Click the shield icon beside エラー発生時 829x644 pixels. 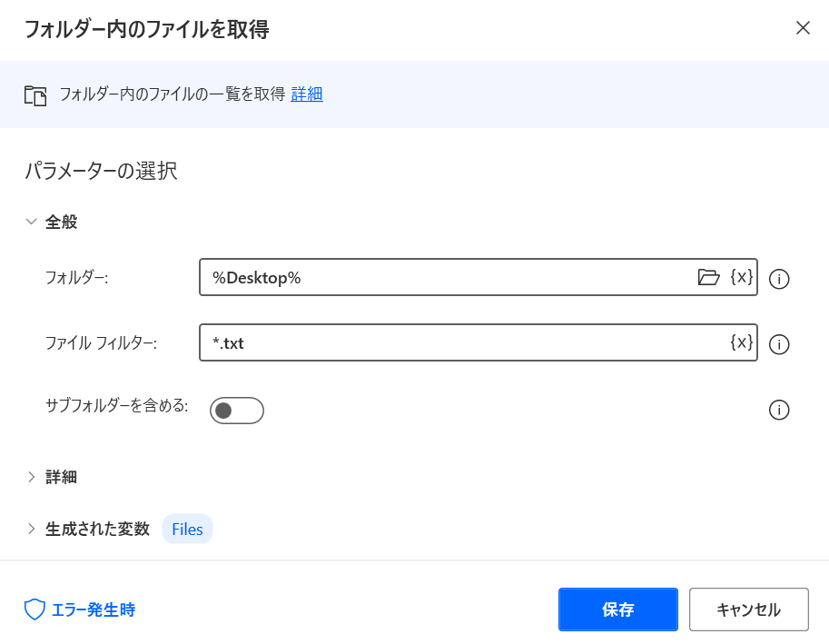tap(35, 609)
